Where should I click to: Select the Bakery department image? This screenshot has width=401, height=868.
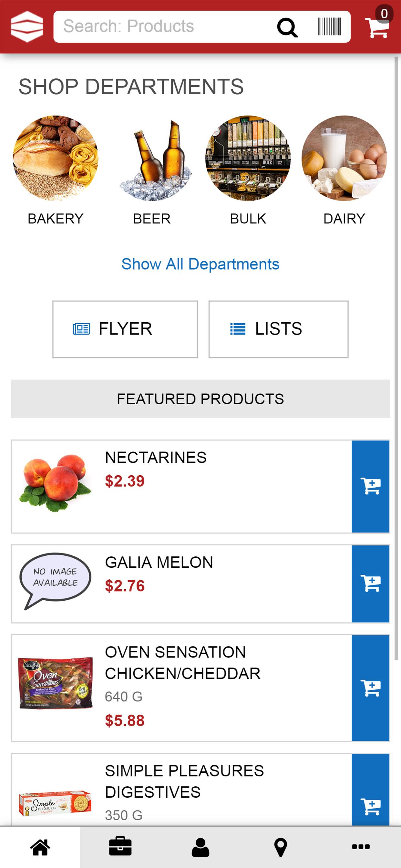click(56, 158)
